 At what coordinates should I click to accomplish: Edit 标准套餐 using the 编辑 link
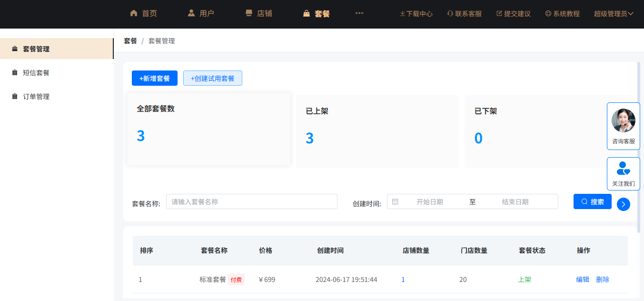click(582, 280)
